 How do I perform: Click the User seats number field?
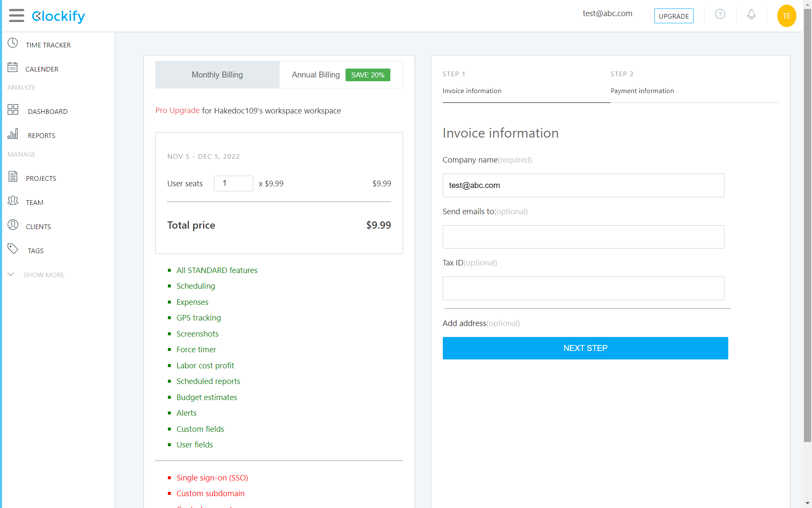pyautogui.click(x=233, y=183)
